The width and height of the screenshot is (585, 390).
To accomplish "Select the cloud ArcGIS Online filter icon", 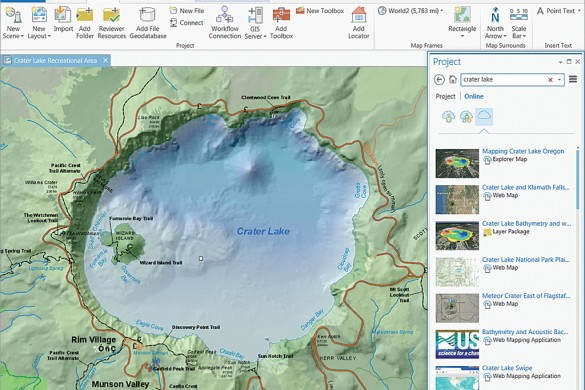I will (x=484, y=116).
